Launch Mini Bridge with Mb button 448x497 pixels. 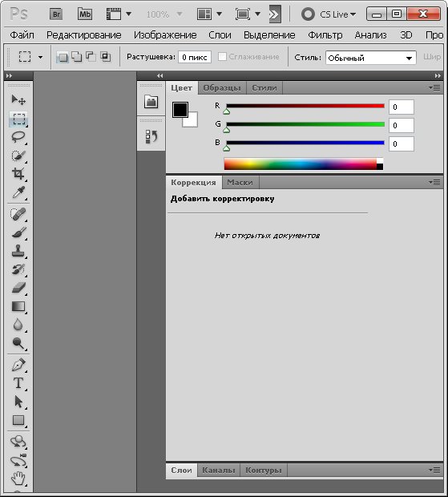(x=85, y=14)
